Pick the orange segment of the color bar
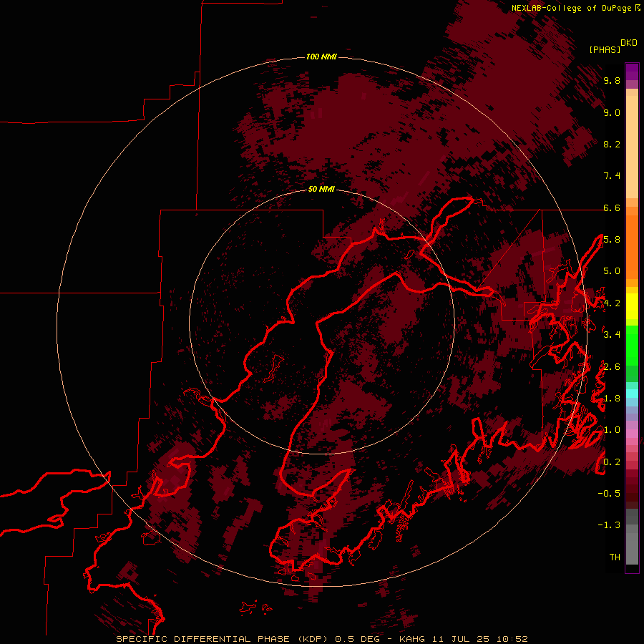 (632, 246)
